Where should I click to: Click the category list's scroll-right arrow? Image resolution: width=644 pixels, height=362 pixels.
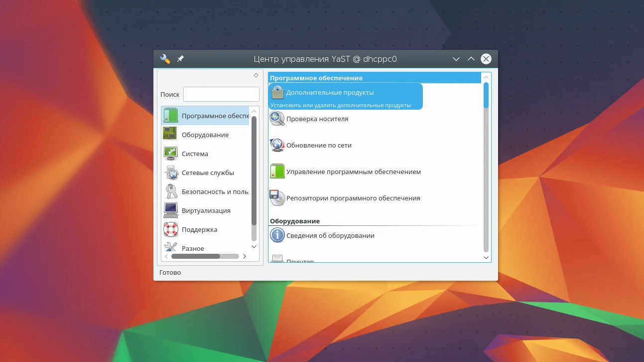[x=244, y=256]
